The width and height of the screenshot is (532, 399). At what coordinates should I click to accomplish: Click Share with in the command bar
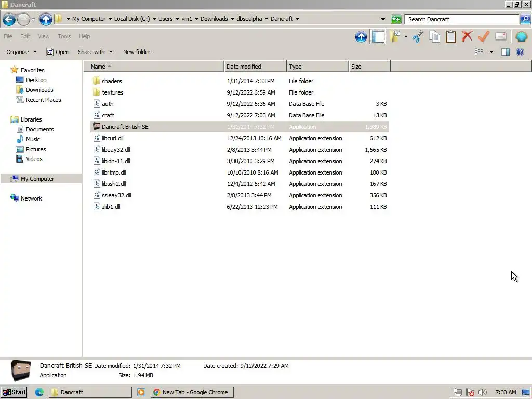click(95, 52)
